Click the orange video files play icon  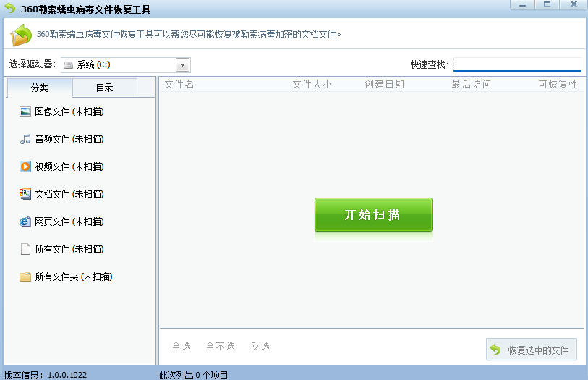(25, 166)
